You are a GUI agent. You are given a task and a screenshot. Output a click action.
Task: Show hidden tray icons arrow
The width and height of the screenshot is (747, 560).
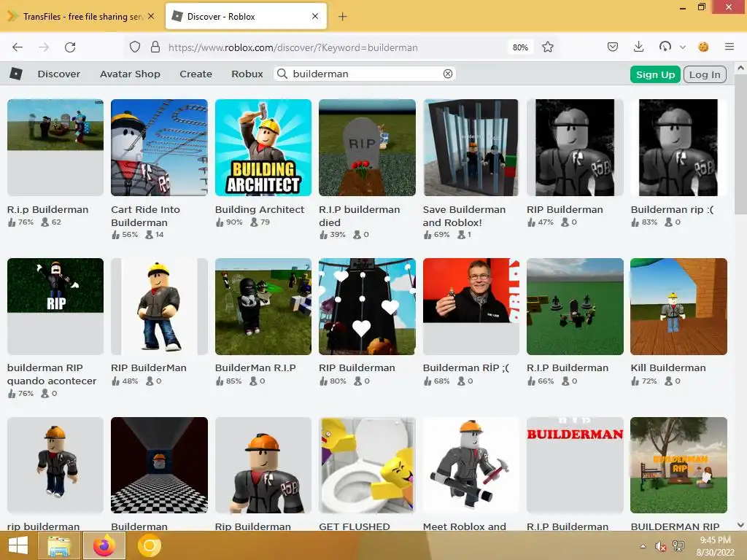pos(643,546)
